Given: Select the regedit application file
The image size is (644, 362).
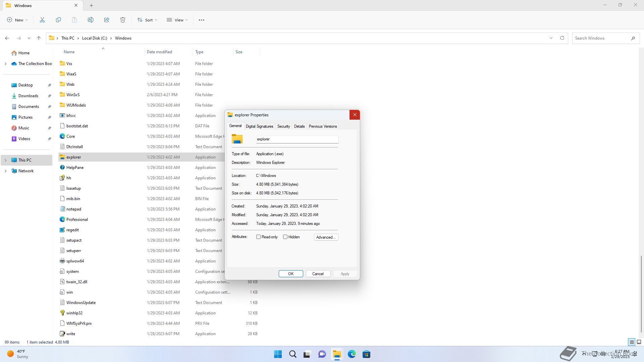Looking at the screenshot, I should pos(72,230).
